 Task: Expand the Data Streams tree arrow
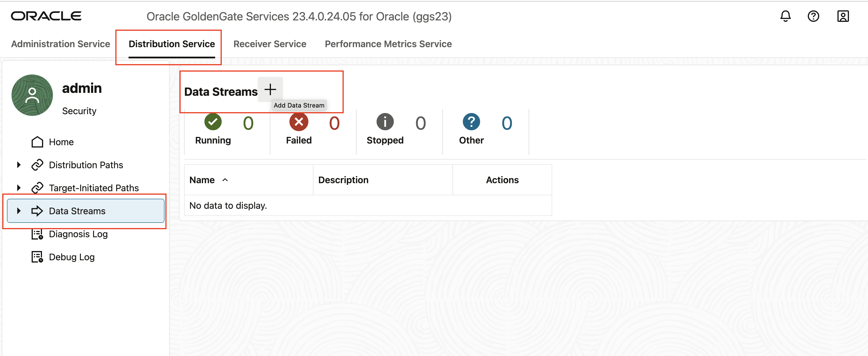coord(19,211)
